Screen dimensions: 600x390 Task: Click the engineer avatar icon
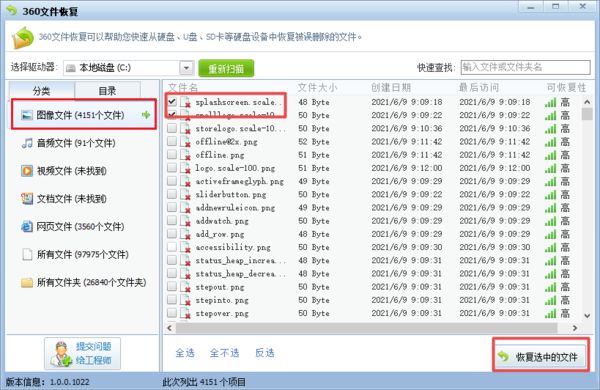point(62,354)
